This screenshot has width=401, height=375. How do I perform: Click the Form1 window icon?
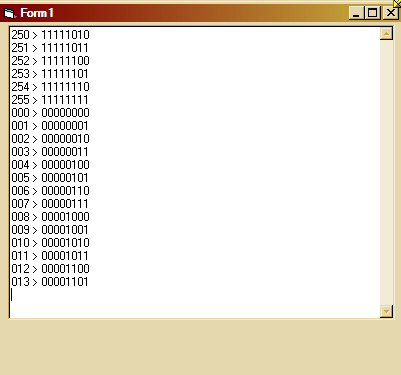pyautogui.click(x=10, y=13)
